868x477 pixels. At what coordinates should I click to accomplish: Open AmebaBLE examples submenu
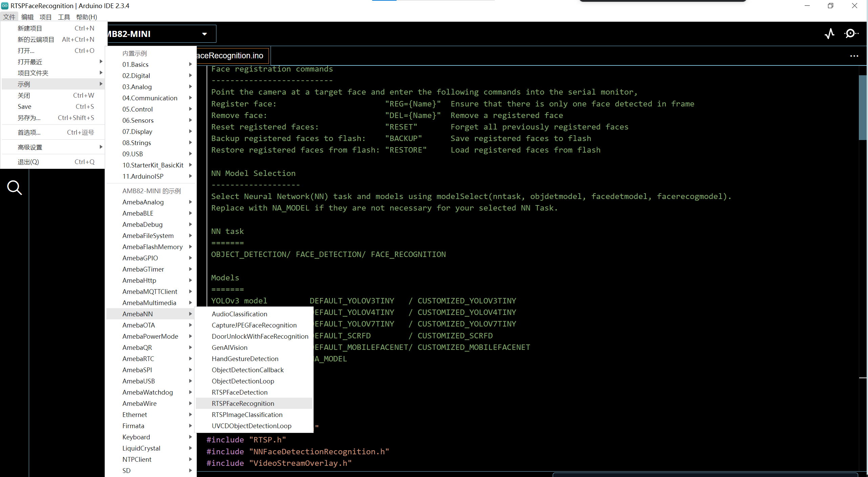click(x=151, y=213)
